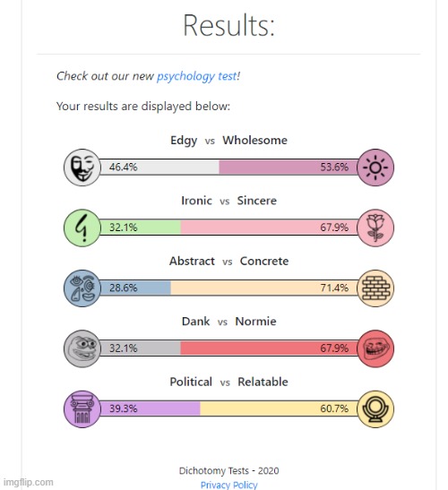Select the pillar Political icon
This screenshot has height=490, width=448.
(82, 409)
